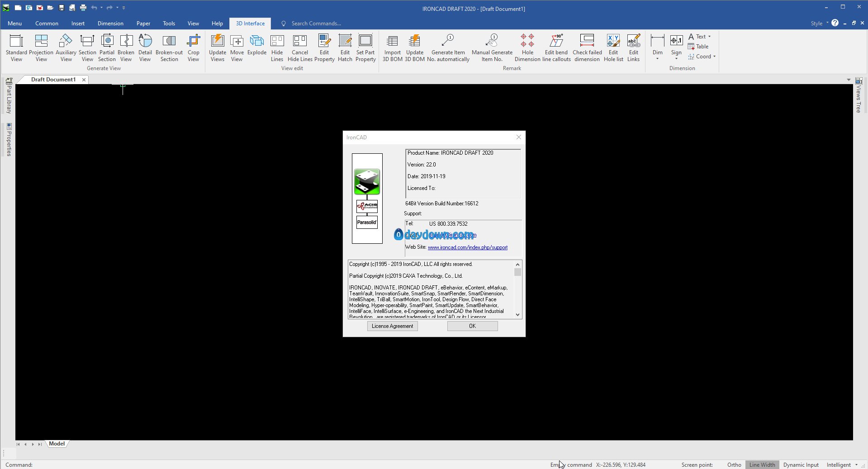Viewport: 868px width, 469px height.
Task: Select the Model sheet tab
Action: 57,444
